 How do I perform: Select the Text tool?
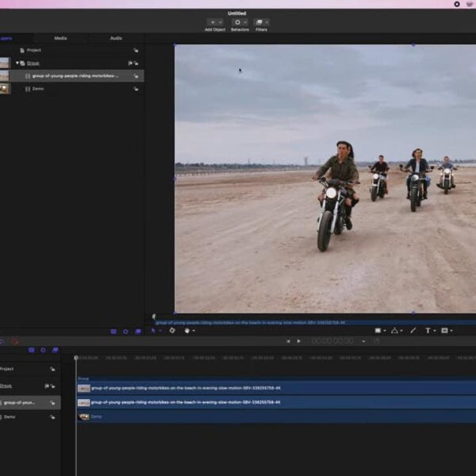coord(428,330)
